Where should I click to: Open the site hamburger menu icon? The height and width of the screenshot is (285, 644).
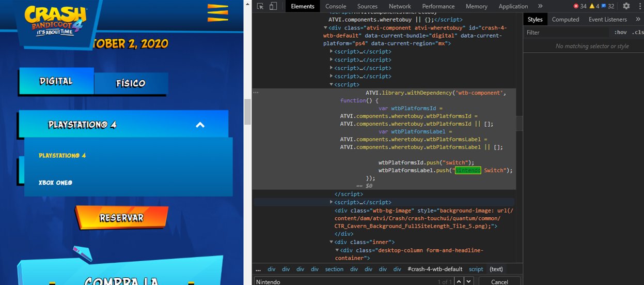coord(217,12)
